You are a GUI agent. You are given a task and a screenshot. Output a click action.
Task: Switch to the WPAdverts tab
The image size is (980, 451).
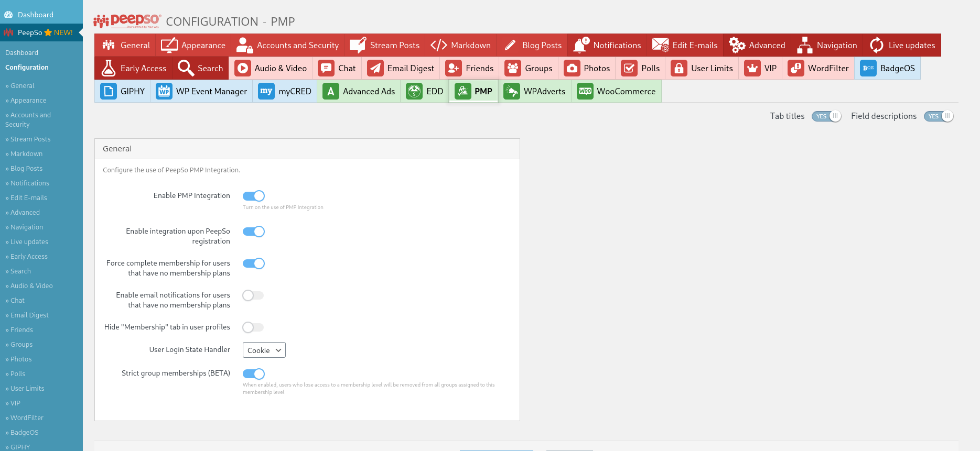tap(535, 91)
